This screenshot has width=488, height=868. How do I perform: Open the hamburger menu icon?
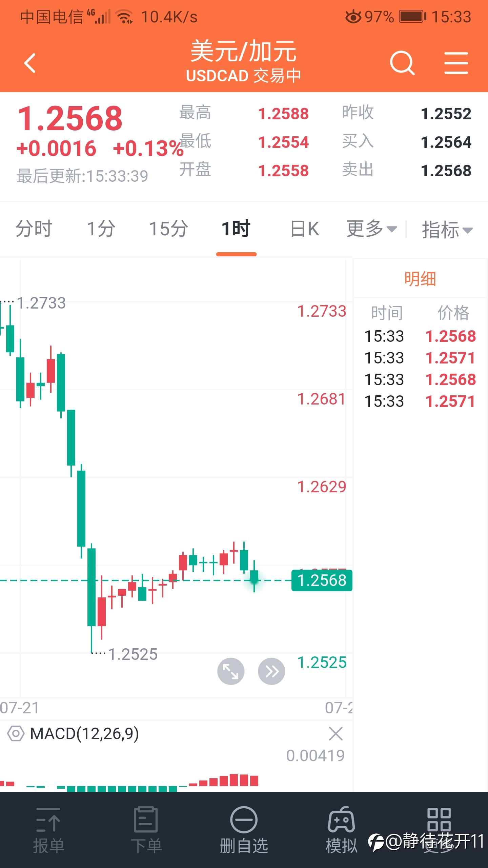[456, 63]
